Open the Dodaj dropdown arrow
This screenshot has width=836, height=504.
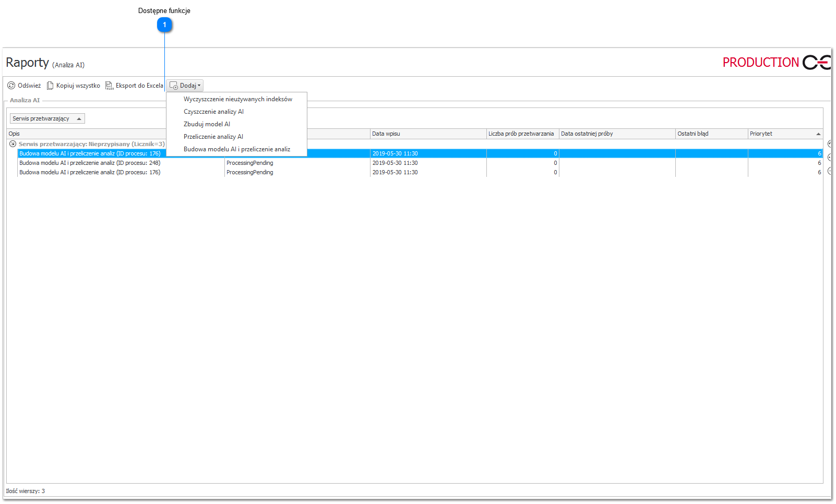point(199,86)
